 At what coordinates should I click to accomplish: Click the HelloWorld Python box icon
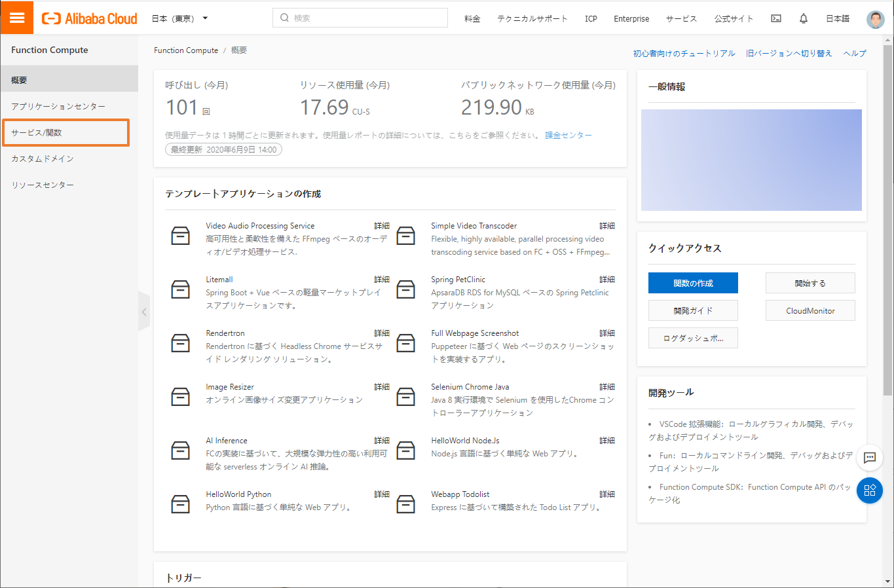pyautogui.click(x=180, y=504)
